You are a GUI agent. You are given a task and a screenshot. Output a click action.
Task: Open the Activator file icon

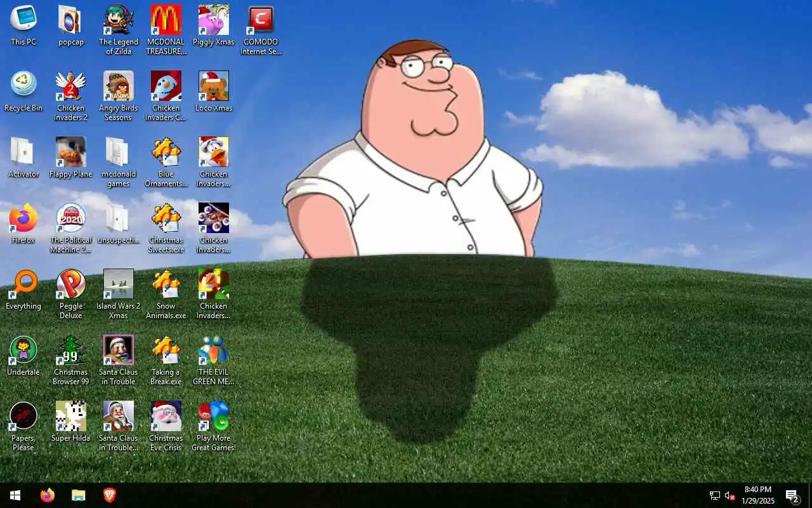pyautogui.click(x=23, y=157)
